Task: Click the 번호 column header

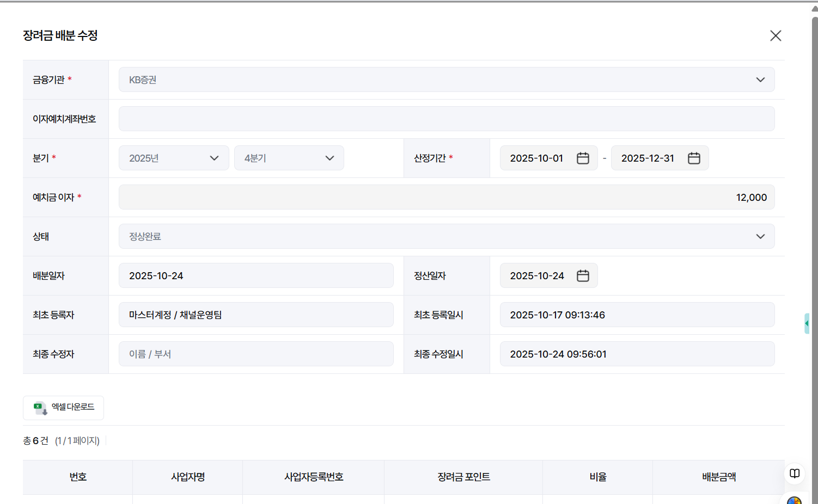Action: coord(78,477)
